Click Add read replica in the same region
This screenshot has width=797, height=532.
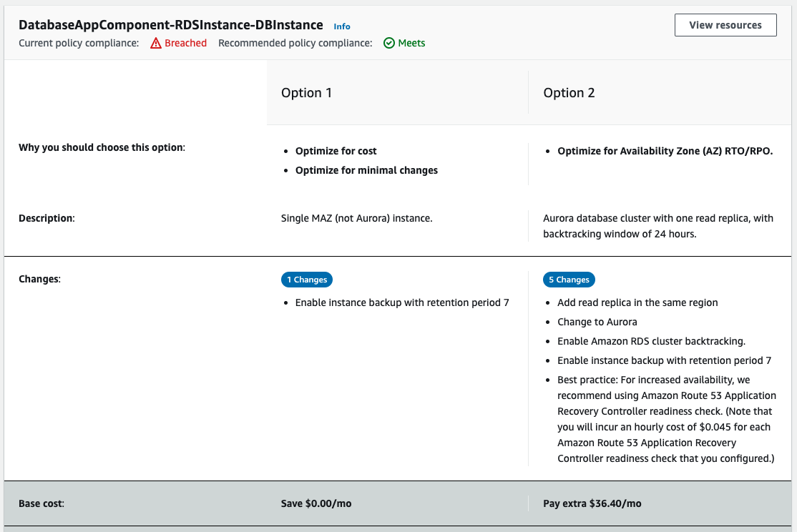[637, 302]
